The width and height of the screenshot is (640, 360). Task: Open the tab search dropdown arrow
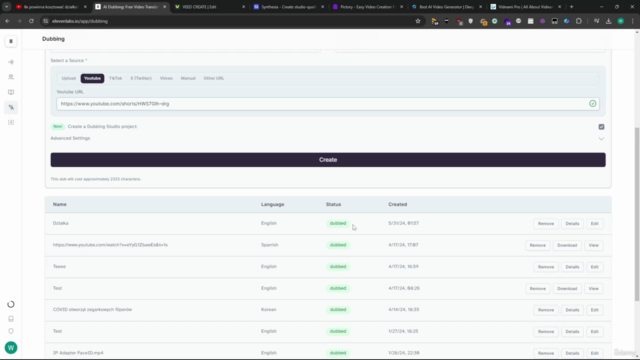tap(7, 7)
